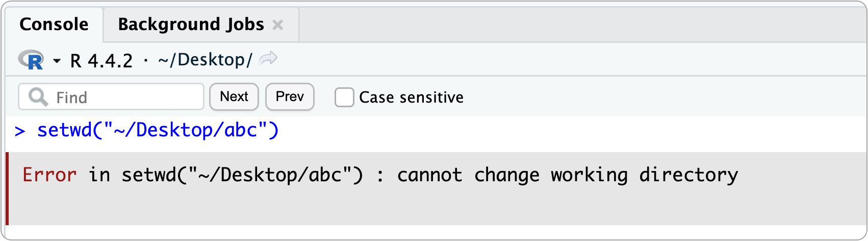Click the magnifier icon in the Find box

38,97
